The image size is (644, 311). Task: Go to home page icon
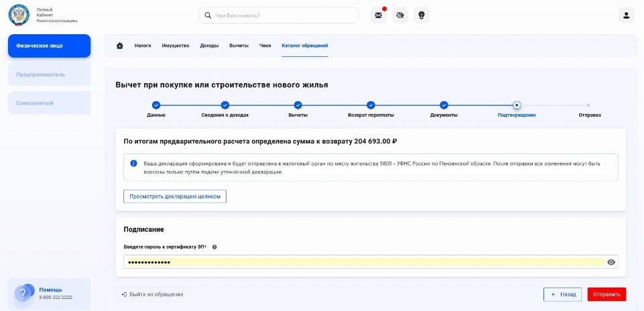(x=120, y=46)
